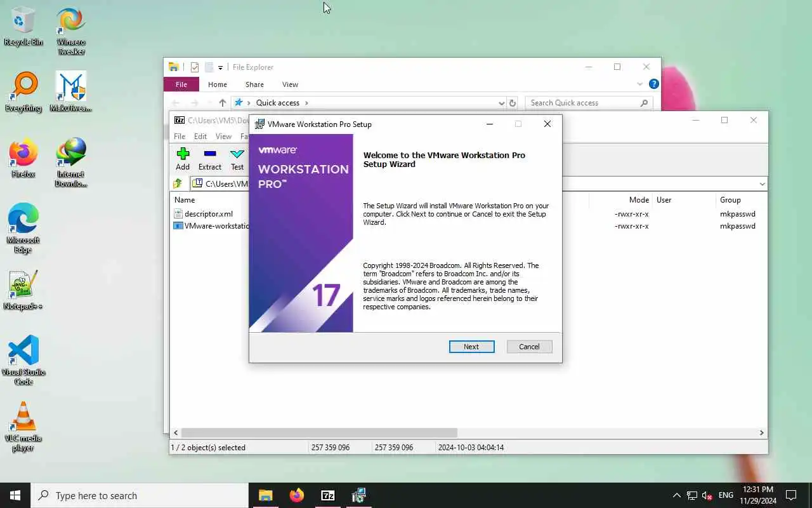Image resolution: width=812 pixels, height=508 pixels.
Task: Select Visual Studio Code desktop icon
Action: pyautogui.click(x=23, y=361)
